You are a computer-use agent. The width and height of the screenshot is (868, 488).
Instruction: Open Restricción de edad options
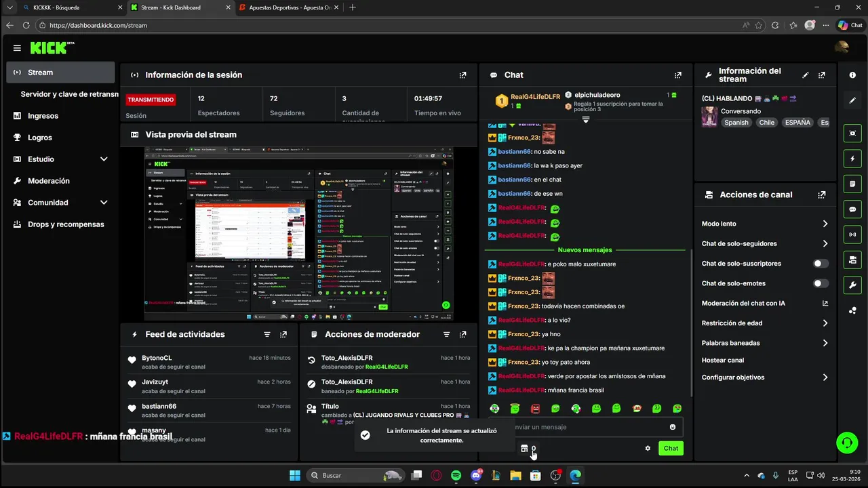tap(765, 323)
